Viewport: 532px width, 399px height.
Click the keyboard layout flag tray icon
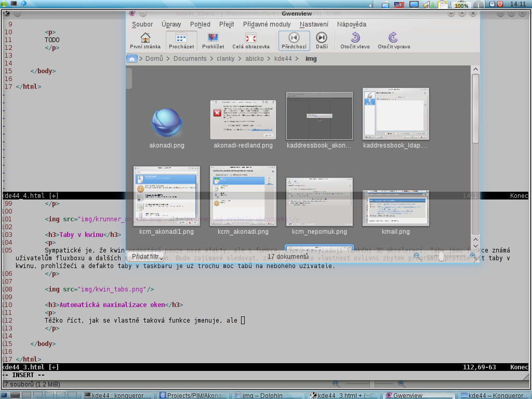point(398,4)
